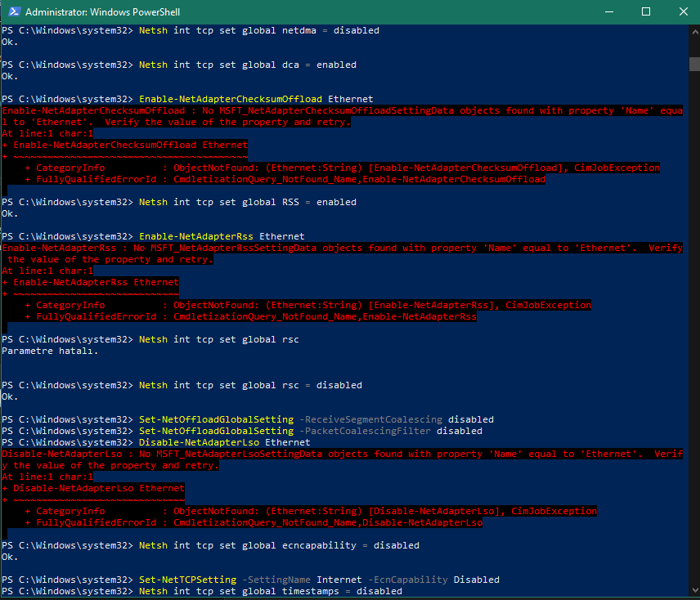The width and height of the screenshot is (700, 600).
Task: Click the 'Disable-NetAdapterLso Ethernet' yellow command line
Action: tap(156, 442)
